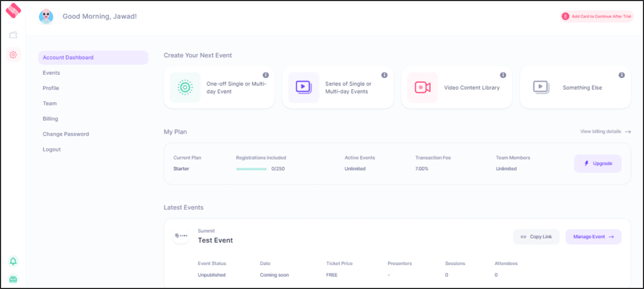The height and width of the screenshot is (289, 644).
Task: Click the 0/250 registrations value
Action: (278, 169)
